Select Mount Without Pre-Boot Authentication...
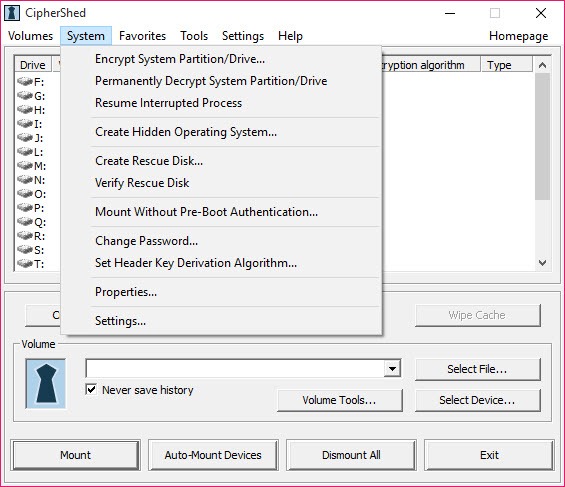The height and width of the screenshot is (487, 565). click(221, 212)
